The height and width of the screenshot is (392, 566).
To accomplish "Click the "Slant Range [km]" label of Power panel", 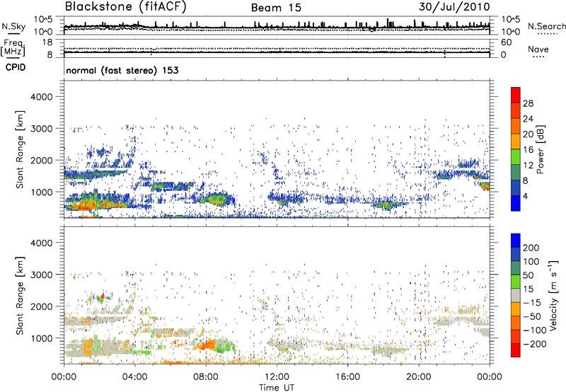I will pos(20,149).
